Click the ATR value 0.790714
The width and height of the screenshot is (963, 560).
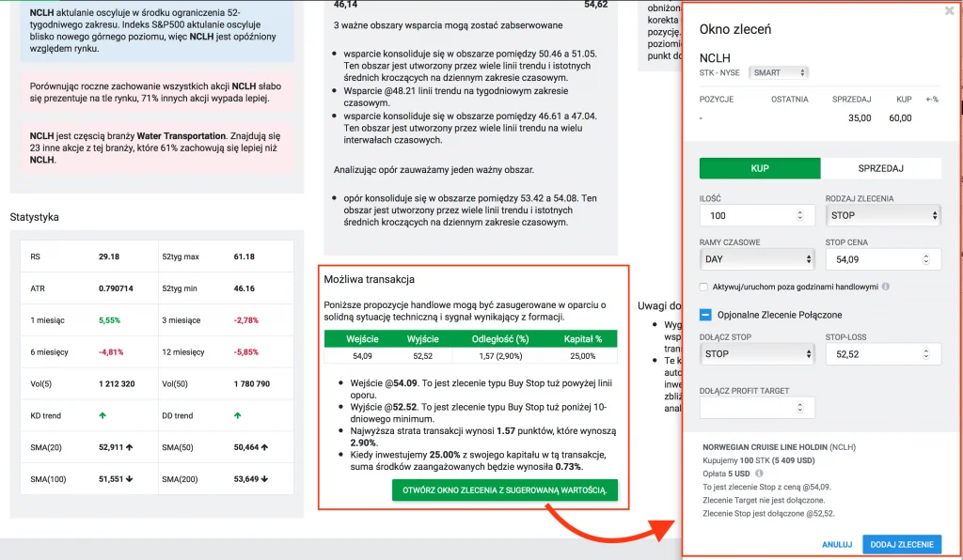click(116, 288)
